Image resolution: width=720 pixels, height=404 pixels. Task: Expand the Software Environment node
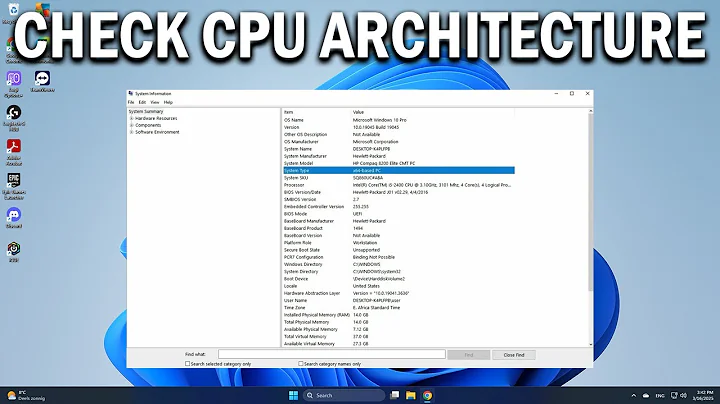(x=131, y=132)
